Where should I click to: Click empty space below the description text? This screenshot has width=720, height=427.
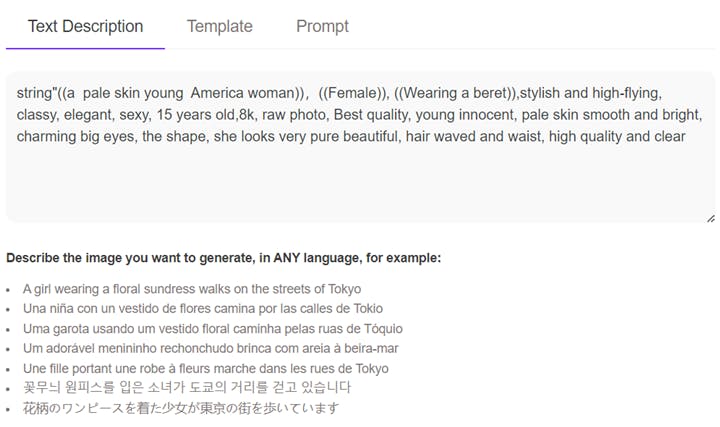[x=360, y=185]
